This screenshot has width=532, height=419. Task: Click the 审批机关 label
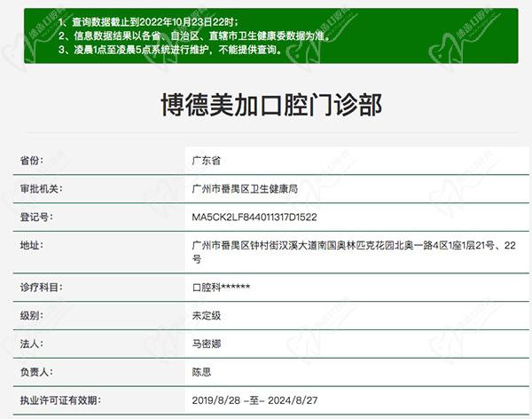pyautogui.click(x=42, y=188)
